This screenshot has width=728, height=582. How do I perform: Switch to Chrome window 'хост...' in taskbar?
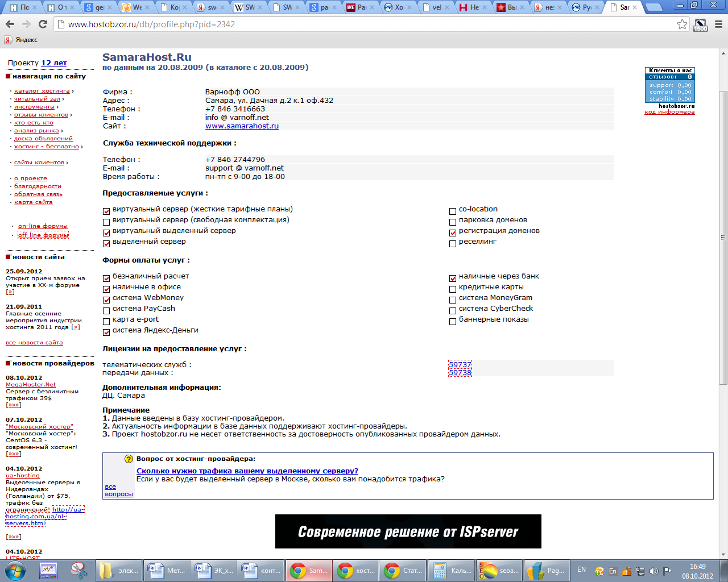(x=355, y=571)
